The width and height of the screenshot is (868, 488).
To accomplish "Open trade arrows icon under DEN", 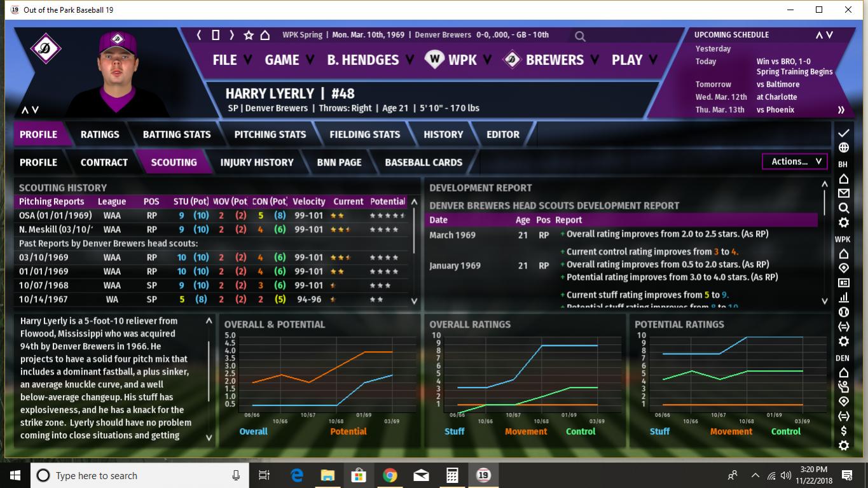I will coord(843,416).
